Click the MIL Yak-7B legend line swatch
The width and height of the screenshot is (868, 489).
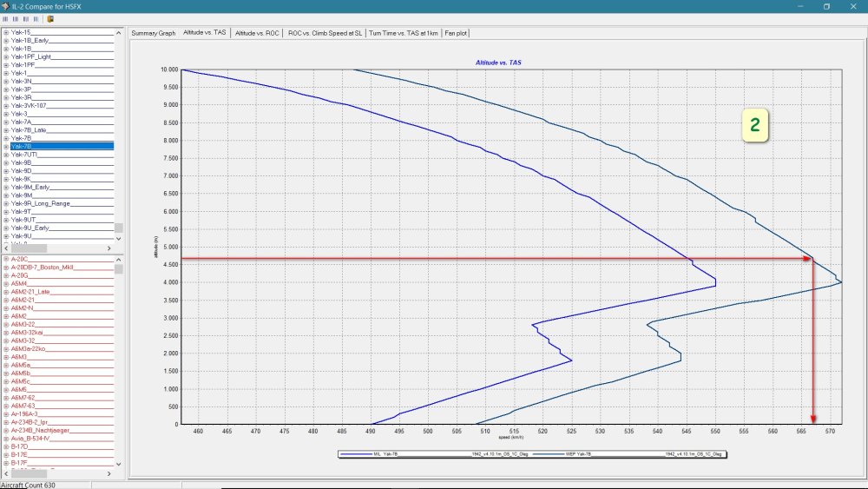[355, 453]
